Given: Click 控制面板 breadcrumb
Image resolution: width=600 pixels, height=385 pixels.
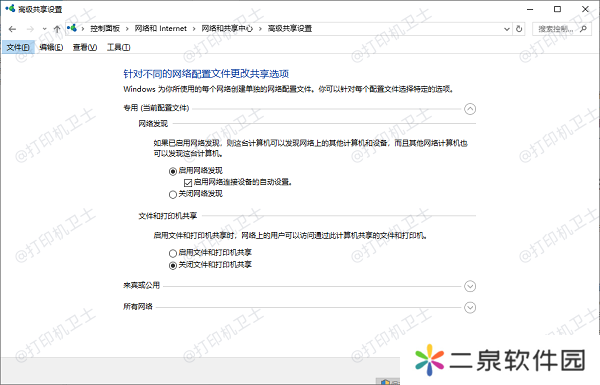Looking at the screenshot, I should [x=105, y=29].
